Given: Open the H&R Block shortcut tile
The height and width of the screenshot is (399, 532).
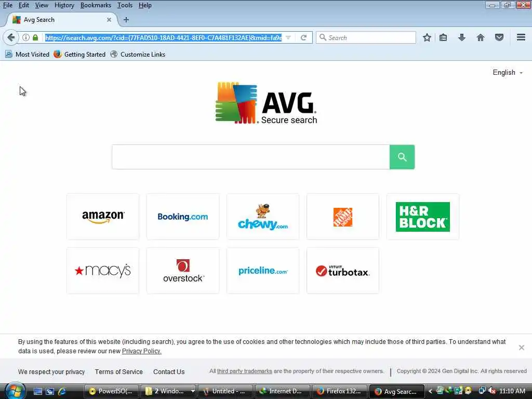Looking at the screenshot, I should [x=423, y=217].
